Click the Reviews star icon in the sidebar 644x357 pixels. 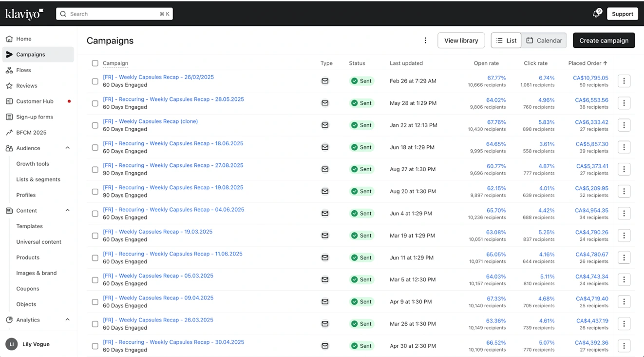coord(9,86)
